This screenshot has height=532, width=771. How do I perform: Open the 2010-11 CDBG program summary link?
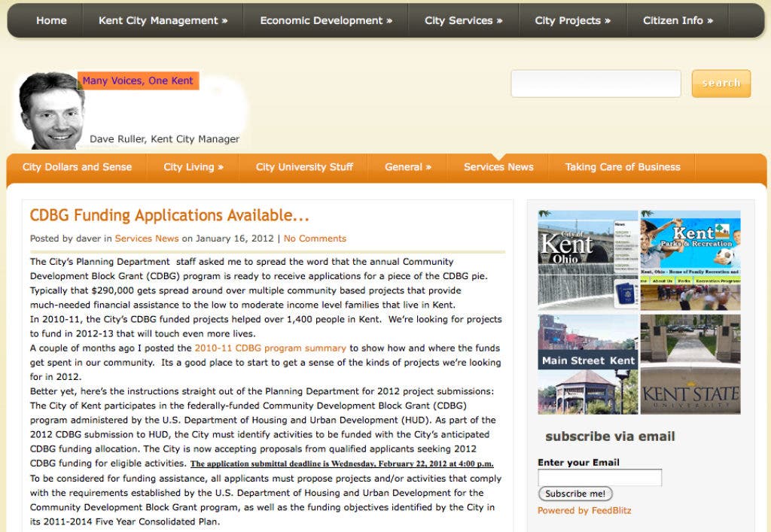click(270, 348)
